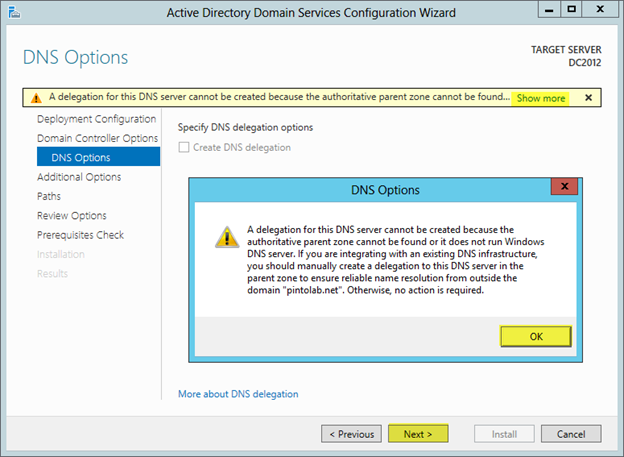Click the warning icon in the yellow banner
The height and width of the screenshot is (457, 624).
point(36,98)
